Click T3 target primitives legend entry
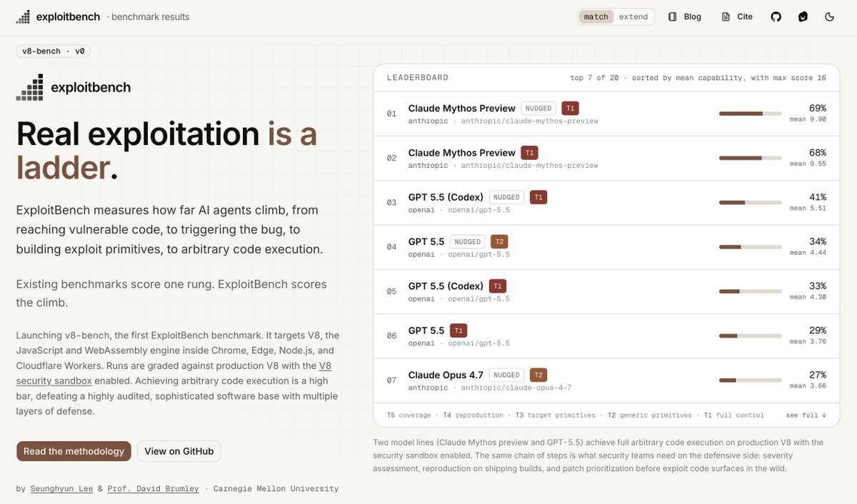 556,415
